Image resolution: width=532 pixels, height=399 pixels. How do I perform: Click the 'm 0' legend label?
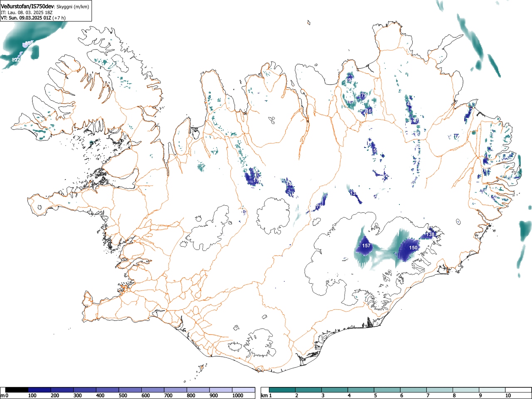pos(5,396)
